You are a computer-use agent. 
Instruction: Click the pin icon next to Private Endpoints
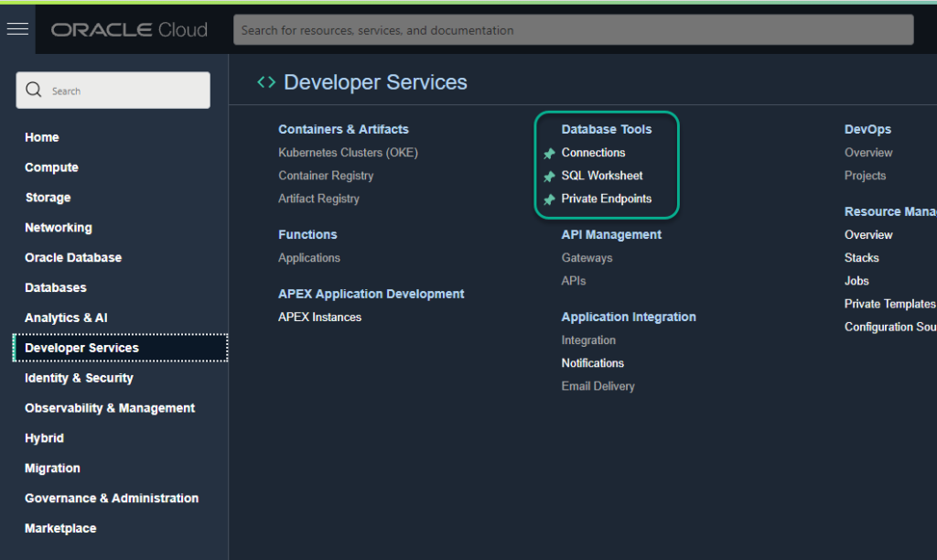pos(550,199)
